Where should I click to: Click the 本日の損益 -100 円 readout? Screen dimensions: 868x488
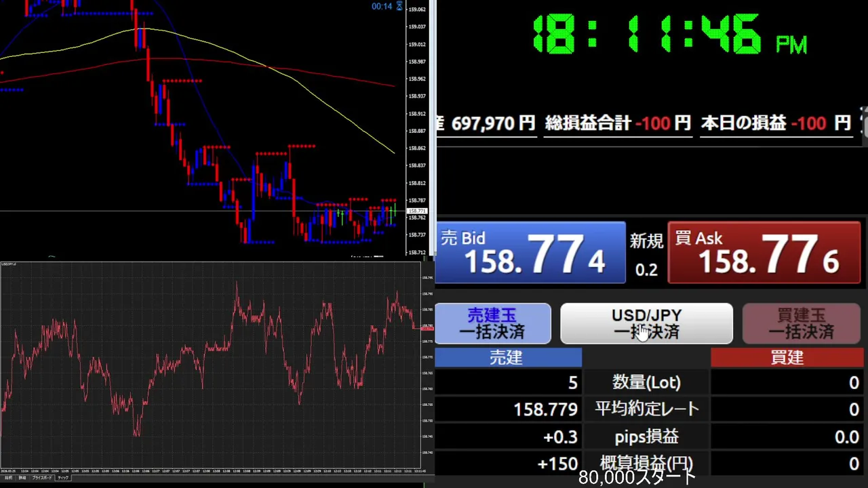pyautogui.click(x=776, y=123)
